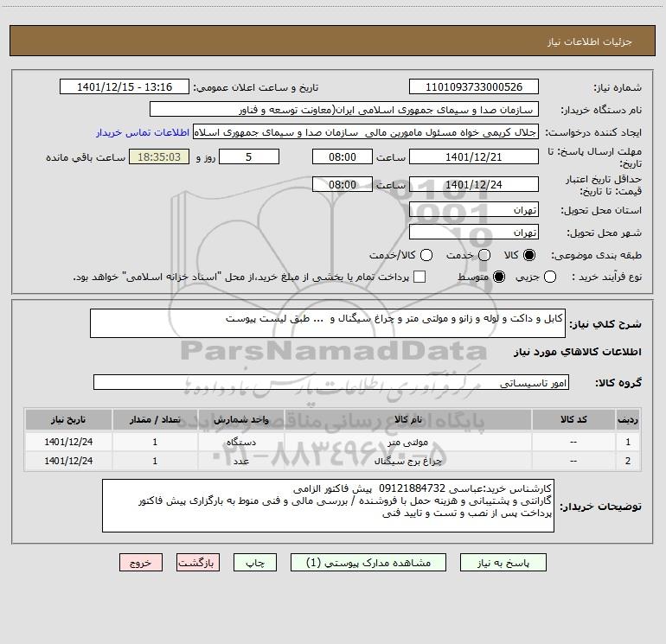Click the اطلاعات کالاهای مورد نیاز heading
Viewport: 666px width, 644px height.
(x=578, y=352)
